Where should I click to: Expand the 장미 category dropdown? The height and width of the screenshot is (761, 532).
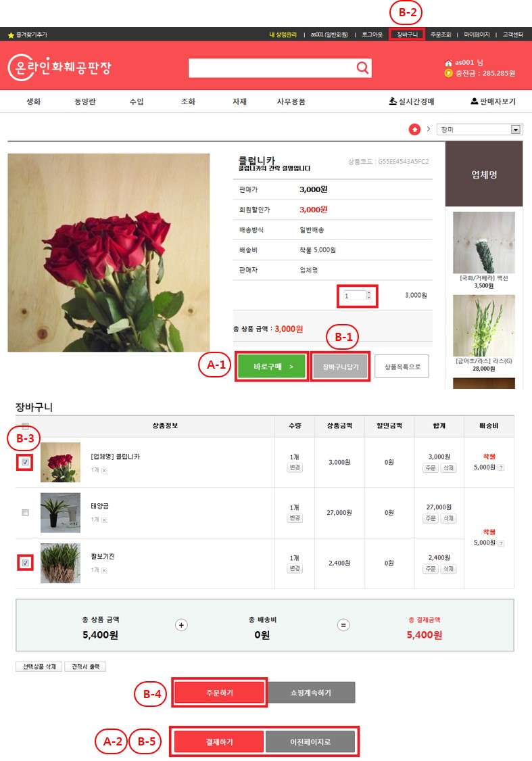pyautogui.click(x=516, y=130)
